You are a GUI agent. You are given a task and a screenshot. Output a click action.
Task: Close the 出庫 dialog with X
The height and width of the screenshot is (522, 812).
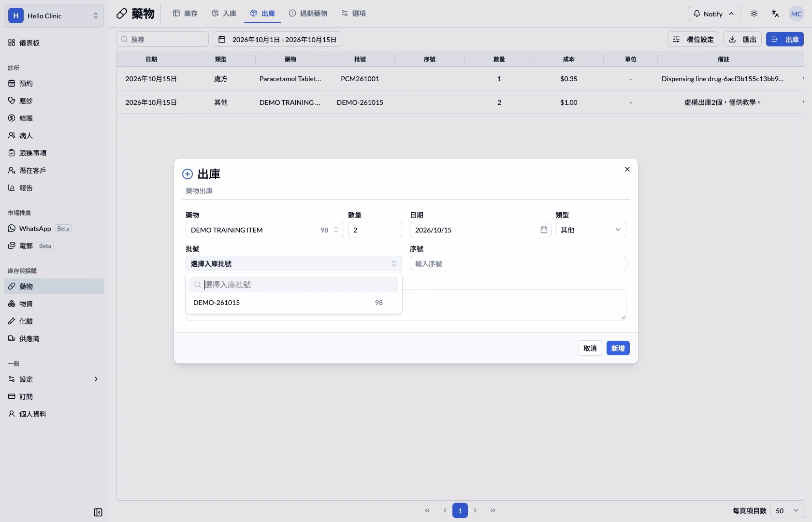point(627,169)
